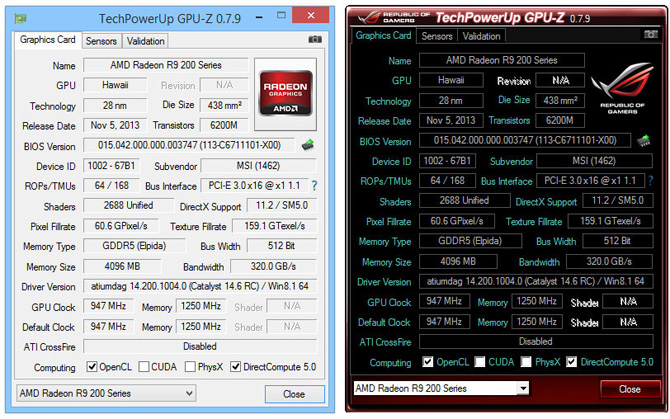Click the Driver Version field in the ROG window

[536, 281]
